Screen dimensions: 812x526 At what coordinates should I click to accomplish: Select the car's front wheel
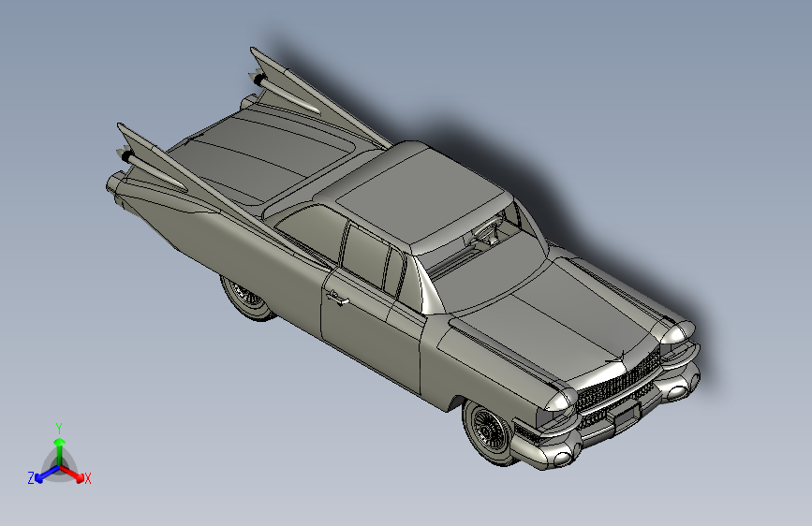[487, 431]
